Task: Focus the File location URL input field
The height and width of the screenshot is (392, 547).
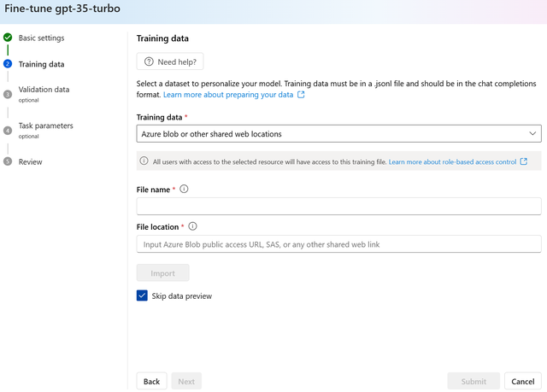Action: click(x=338, y=244)
